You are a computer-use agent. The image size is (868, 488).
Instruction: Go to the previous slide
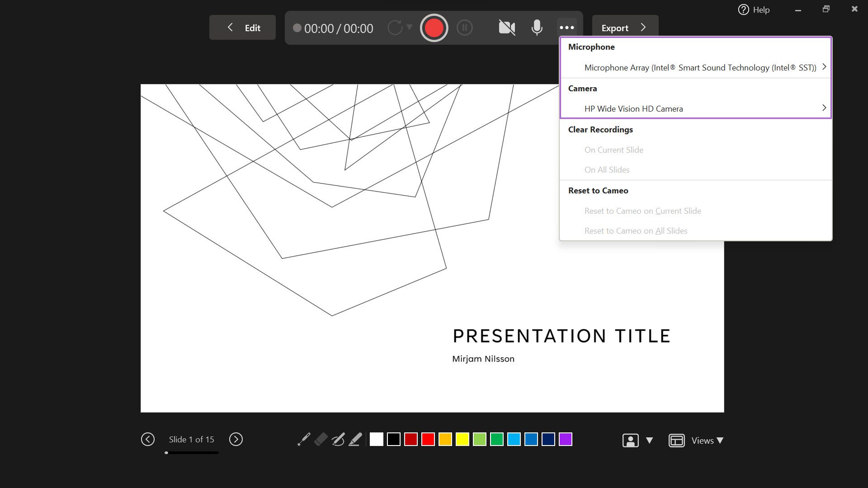point(148,439)
